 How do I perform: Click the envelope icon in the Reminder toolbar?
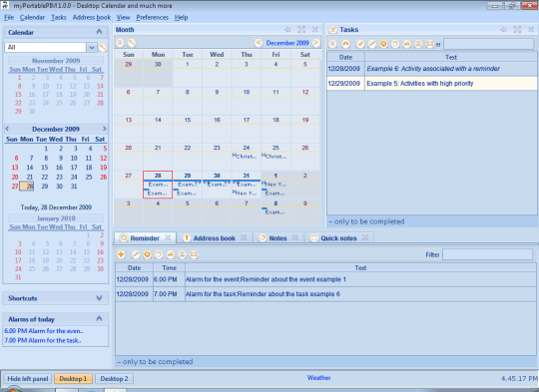[x=194, y=254]
